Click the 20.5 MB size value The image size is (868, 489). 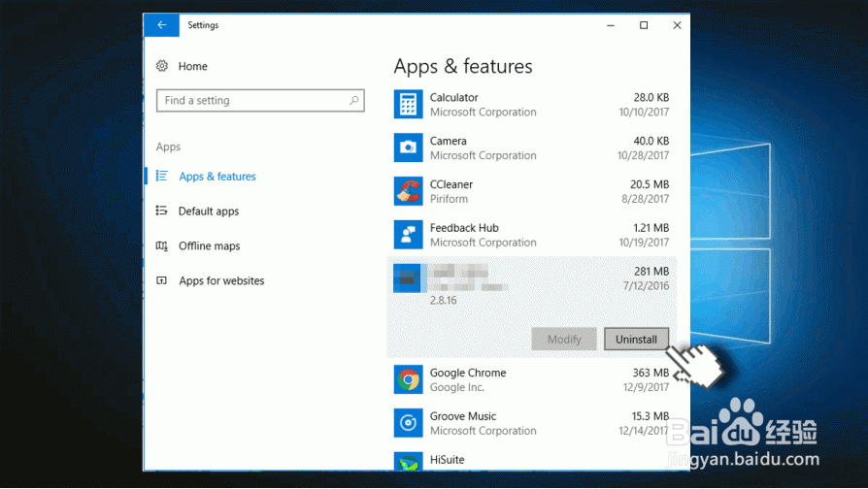point(650,184)
